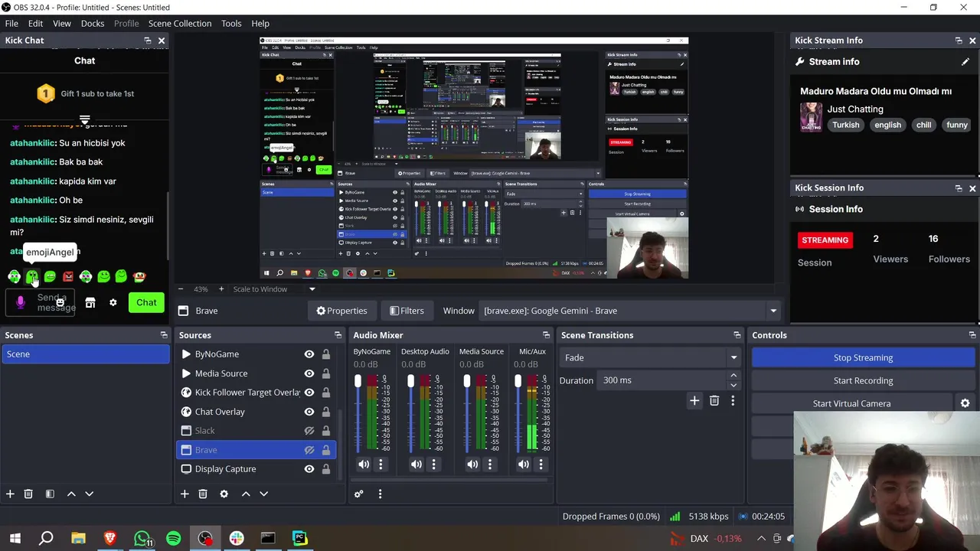Open transition properties three-dot menu
The width and height of the screenshot is (980, 551).
click(x=733, y=400)
